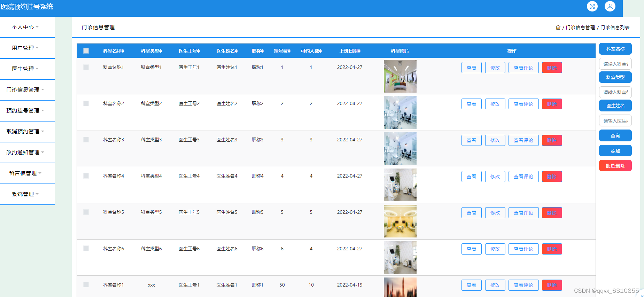Click 门诊信息列表 in the breadcrumb
Screen dimensions: 644x297
[x=615, y=28]
